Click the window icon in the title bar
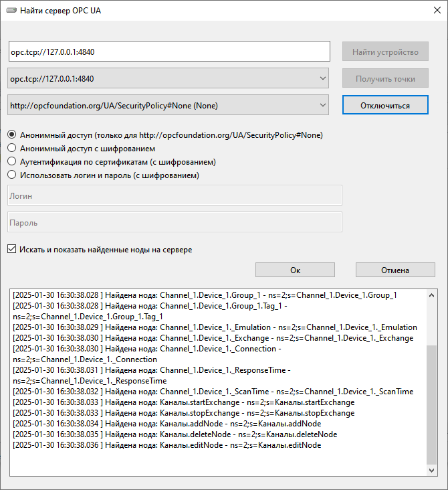 11,11
